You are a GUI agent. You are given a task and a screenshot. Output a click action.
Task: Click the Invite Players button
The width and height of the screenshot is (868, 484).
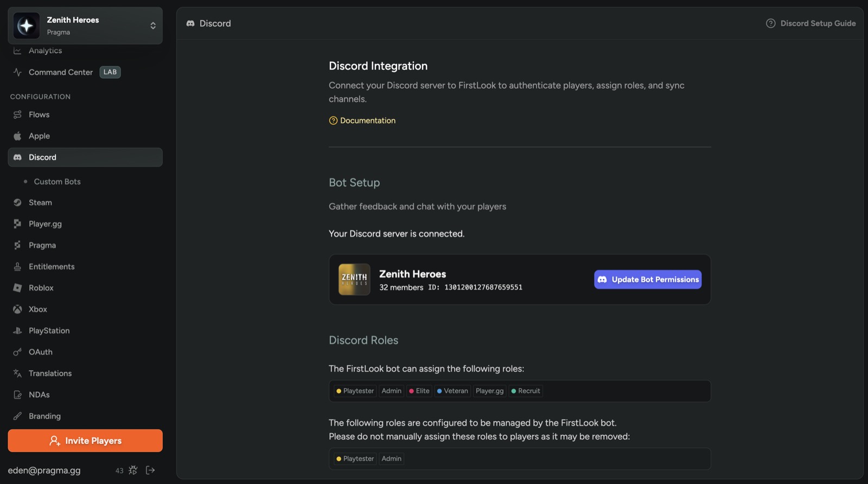point(85,441)
